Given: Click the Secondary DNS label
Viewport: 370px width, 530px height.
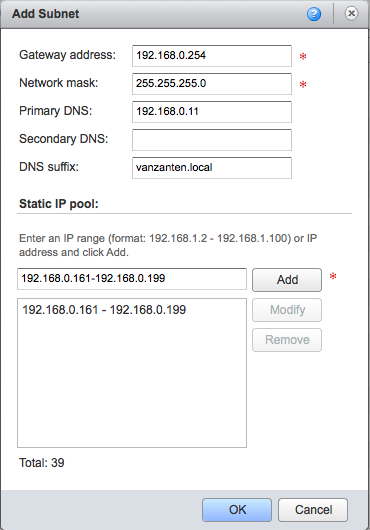Looking at the screenshot, I should 64,139.
